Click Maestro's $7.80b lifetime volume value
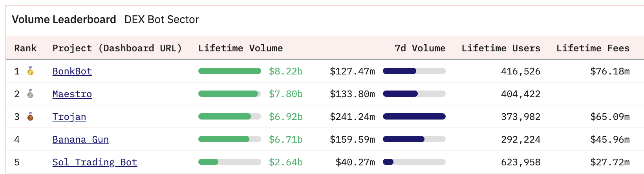Viewport: 644px width, 174px height. click(285, 94)
